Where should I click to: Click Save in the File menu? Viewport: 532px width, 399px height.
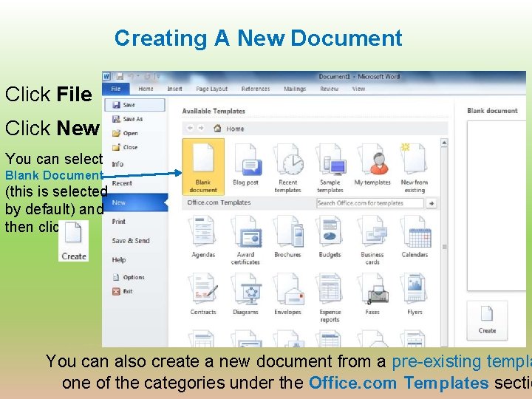[x=134, y=105]
